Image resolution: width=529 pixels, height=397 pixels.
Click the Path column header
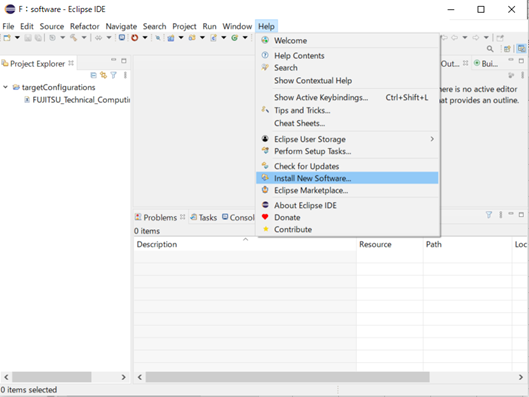pyautogui.click(x=468, y=244)
